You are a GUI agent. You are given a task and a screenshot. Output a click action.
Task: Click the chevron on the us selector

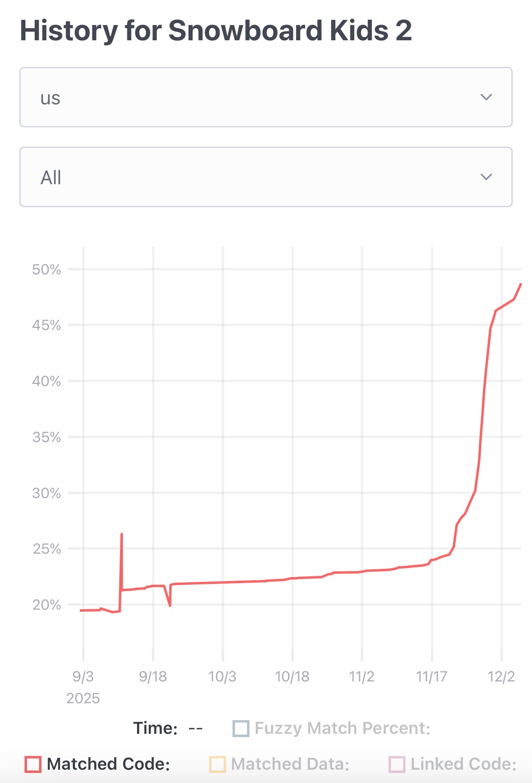[x=486, y=97]
